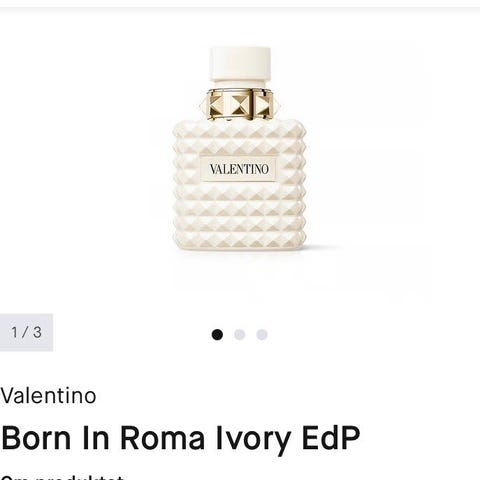
Task: Click the gray header strip at top
Action: tap(240, 4)
